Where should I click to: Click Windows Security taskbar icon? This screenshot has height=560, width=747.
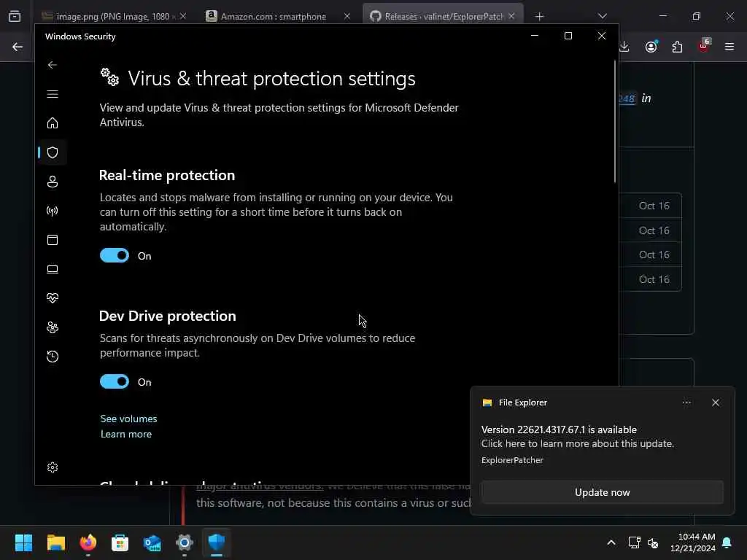[217, 542]
